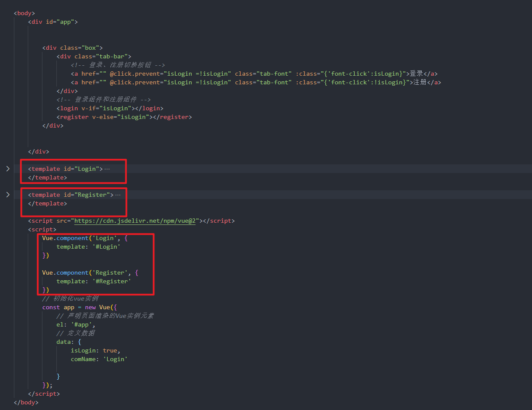The width and height of the screenshot is (532, 410).
Task: Click Vue.component('Register', { line
Action: [90, 272]
